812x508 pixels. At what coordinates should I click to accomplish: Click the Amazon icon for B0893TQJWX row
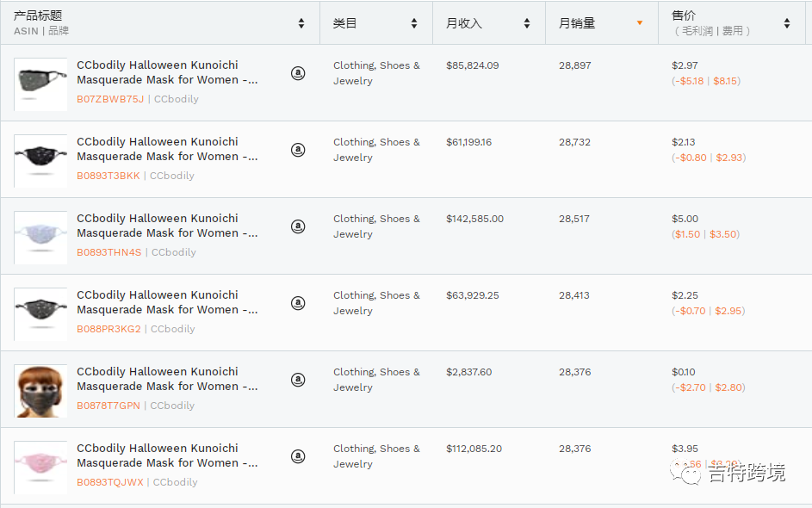click(x=298, y=456)
